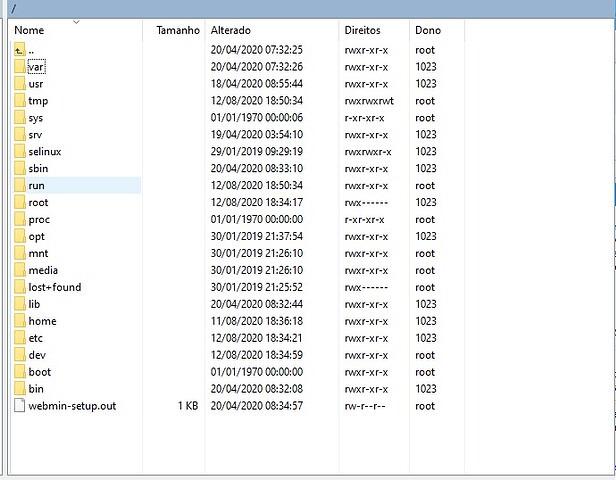Click the 'home' folder name
This screenshot has width=616, height=480.
42,321
